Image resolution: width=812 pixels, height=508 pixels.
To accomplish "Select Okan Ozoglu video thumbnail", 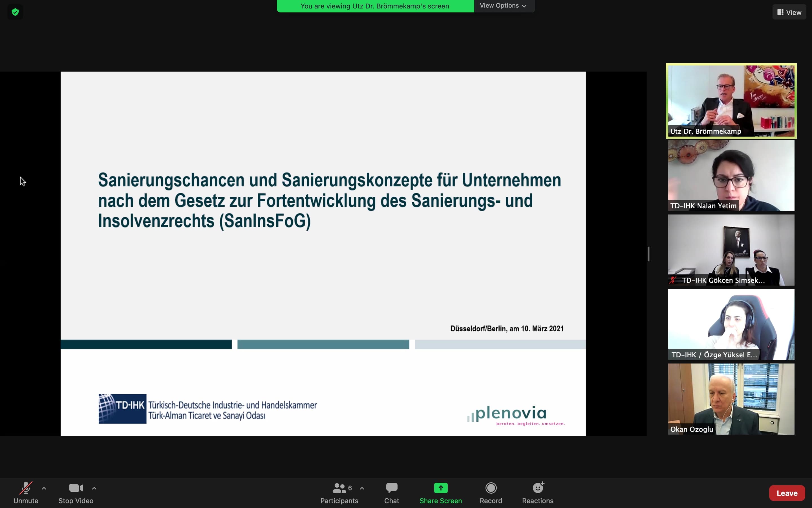I will (x=731, y=399).
